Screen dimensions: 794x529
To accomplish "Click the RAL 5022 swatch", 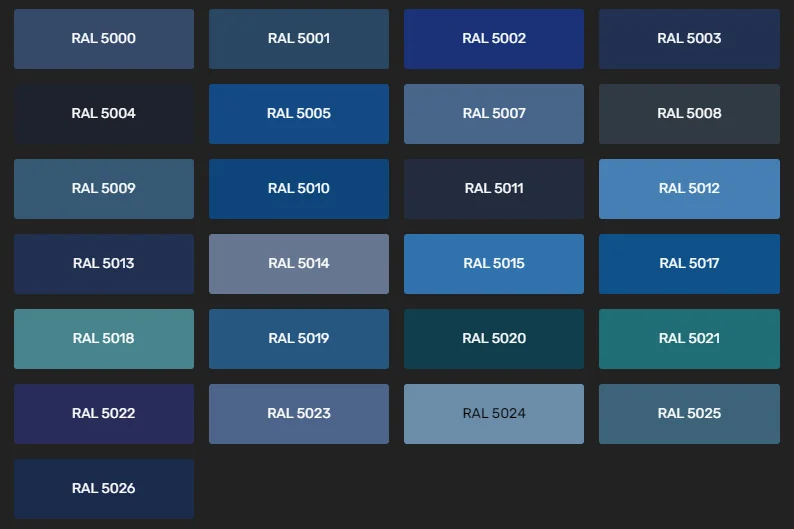I will click(x=104, y=414).
